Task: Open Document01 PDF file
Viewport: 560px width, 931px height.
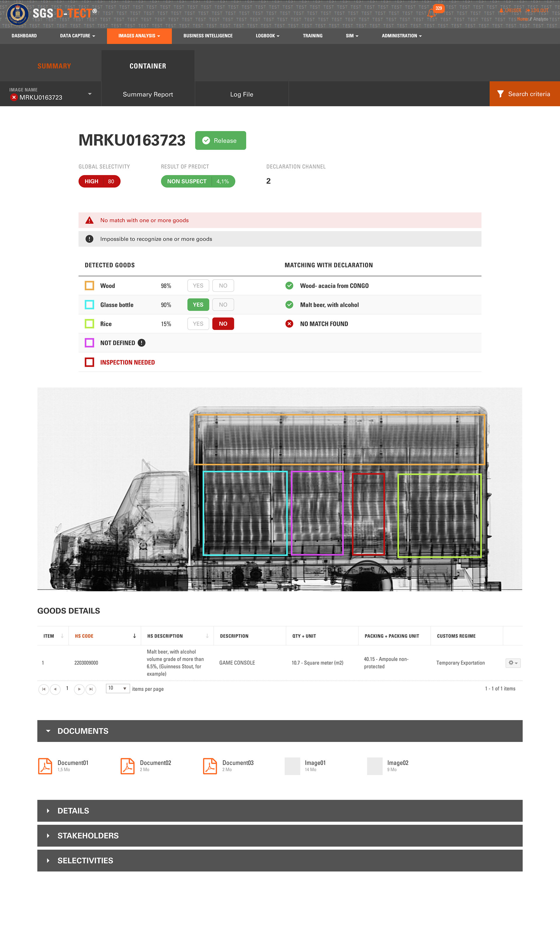Action: coord(45,766)
